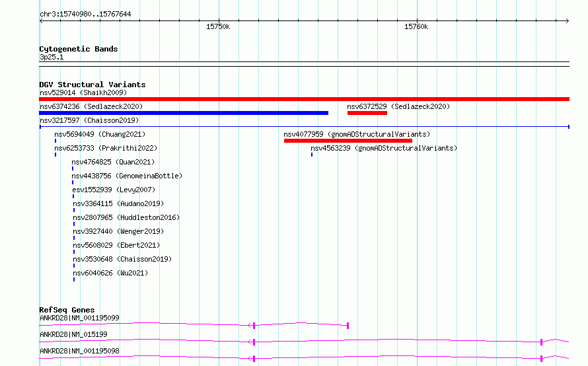588x366 pixels.
Task: Click variant label esv1552939 (Levy2007)
Action: pyautogui.click(x=114, y=190)
